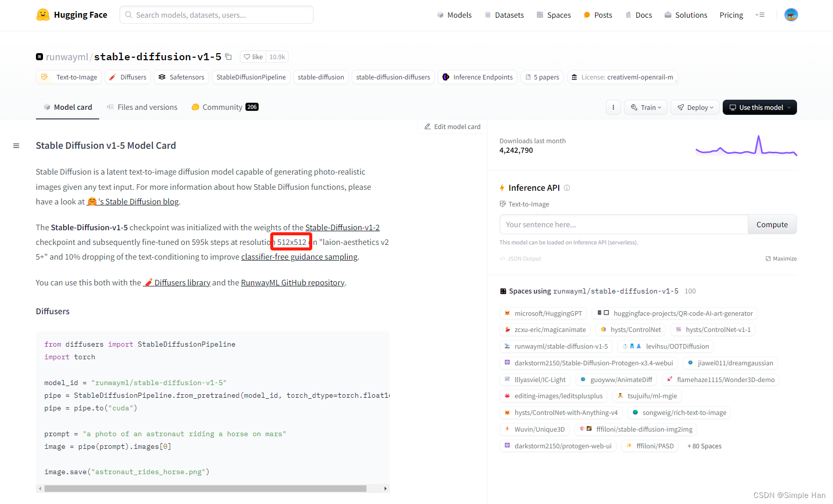Image resolution: width=833 pixels, height=504 pixels.
Task: Open hysts/ControlNet-v1-1 space
Action: click(x=713, y=329)
